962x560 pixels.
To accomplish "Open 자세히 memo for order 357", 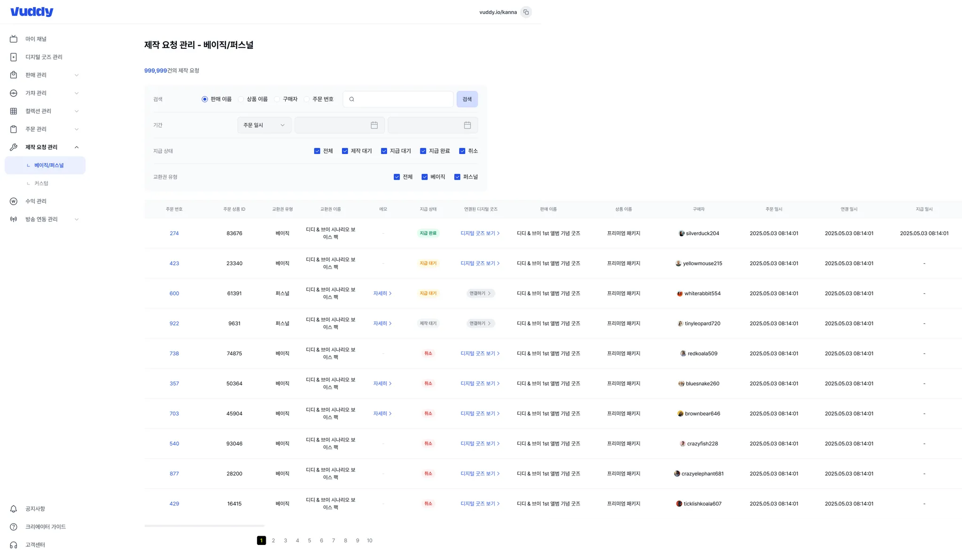I will pos(382,384).
